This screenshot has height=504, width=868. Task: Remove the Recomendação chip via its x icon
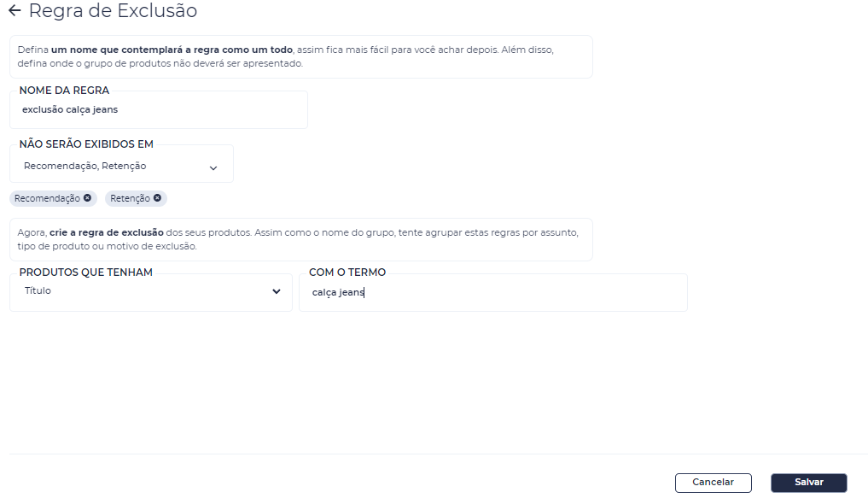[x=87, y=197]
